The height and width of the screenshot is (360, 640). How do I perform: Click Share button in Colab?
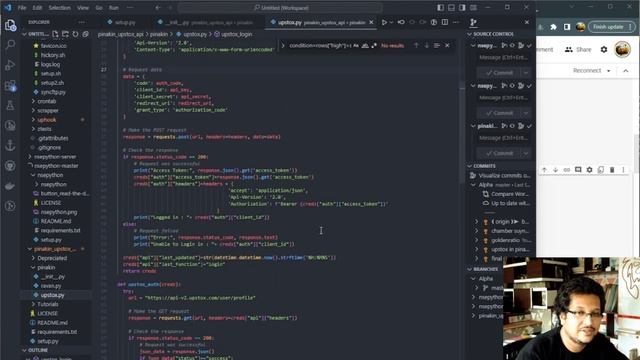pos(578,49)
